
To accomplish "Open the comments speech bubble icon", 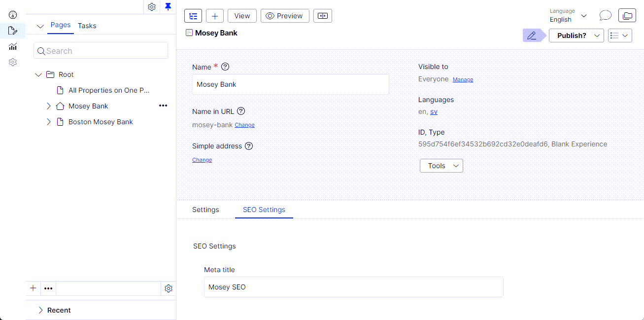I will (x=605, y=16).
